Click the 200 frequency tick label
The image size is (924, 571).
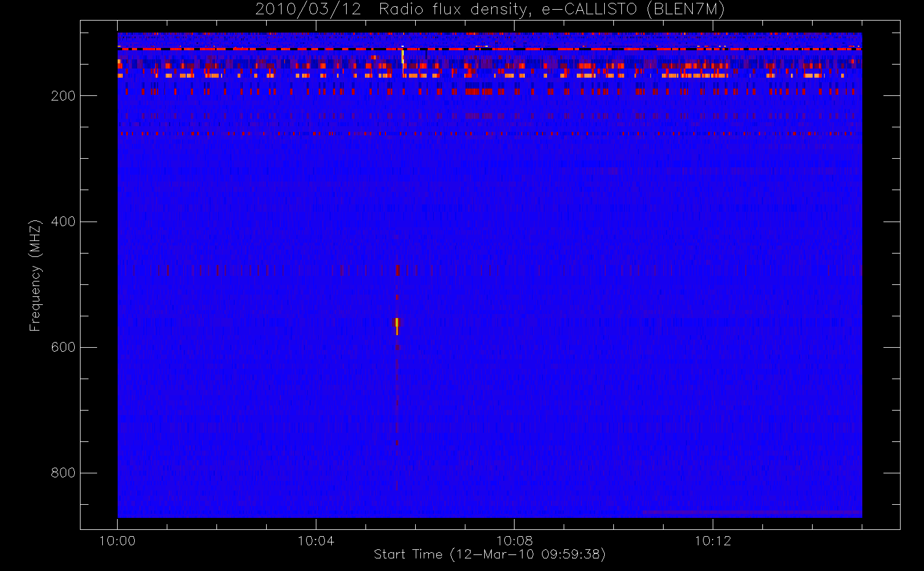coord(63,96)
